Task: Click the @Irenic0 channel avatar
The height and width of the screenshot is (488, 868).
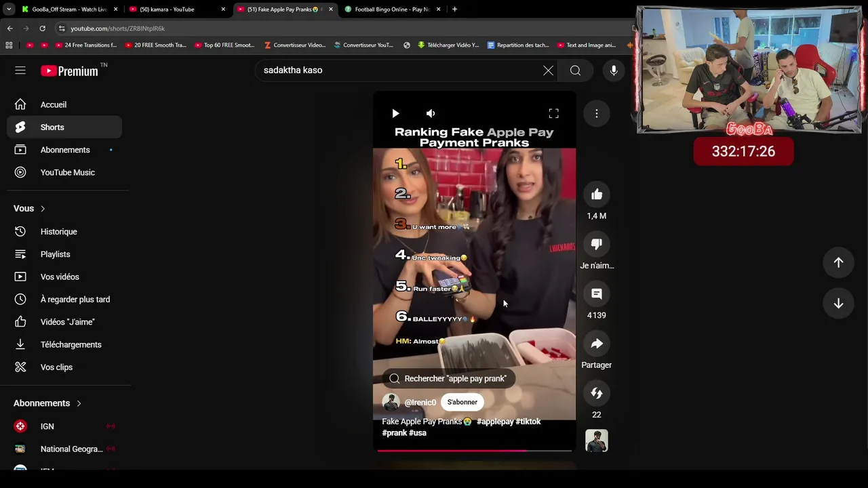Action: point(391,402)
